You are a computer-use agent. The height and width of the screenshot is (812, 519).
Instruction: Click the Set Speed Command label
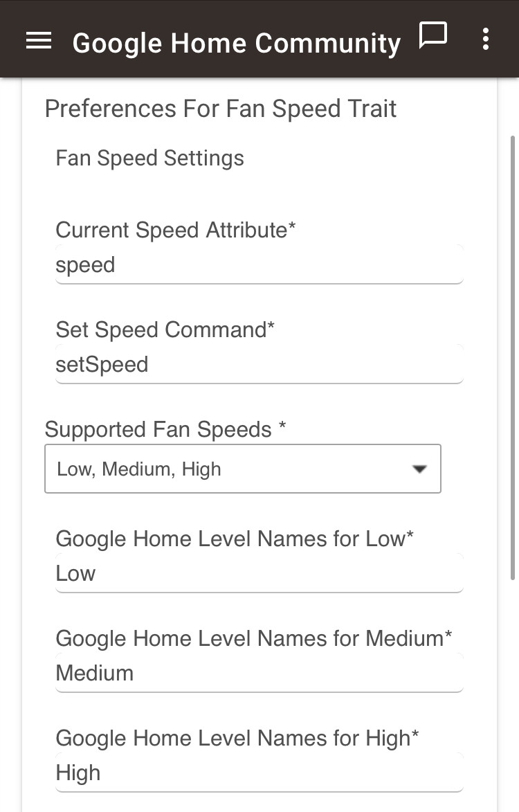165,330
